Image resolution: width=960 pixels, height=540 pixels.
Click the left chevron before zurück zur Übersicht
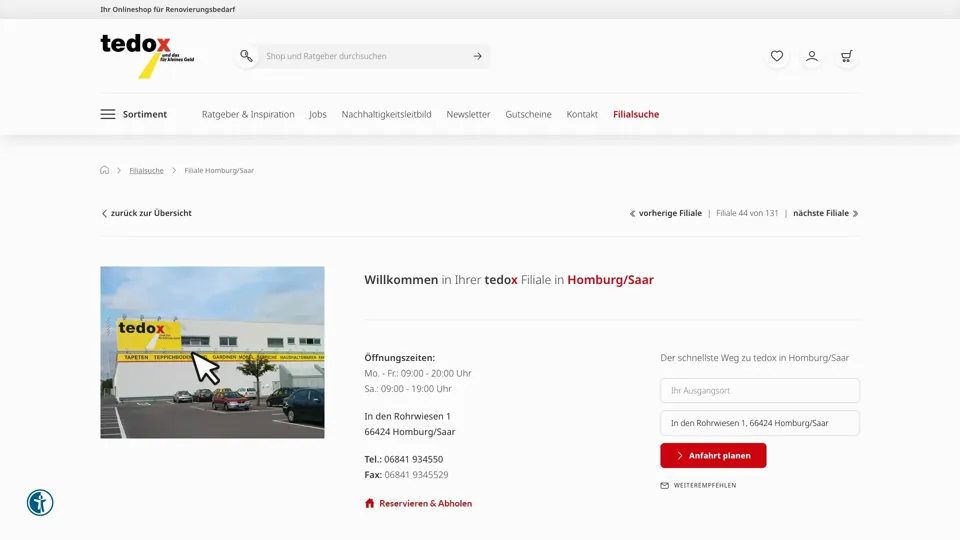tap(104, 214)
